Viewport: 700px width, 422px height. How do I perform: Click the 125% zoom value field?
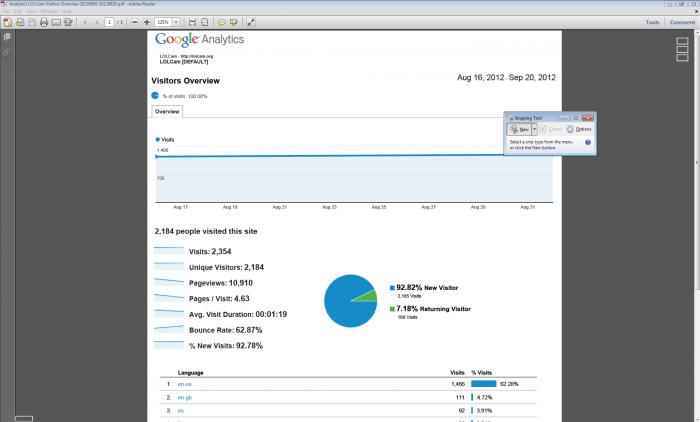163,22
